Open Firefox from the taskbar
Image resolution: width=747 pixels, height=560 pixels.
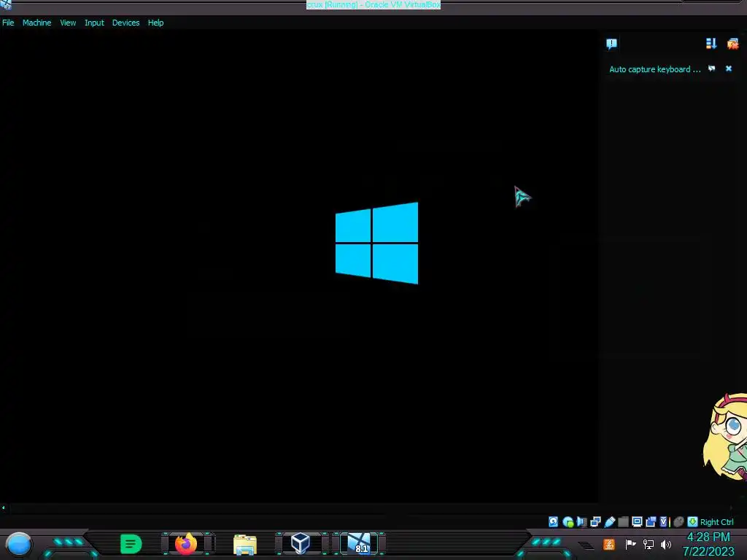click(186, 544)
